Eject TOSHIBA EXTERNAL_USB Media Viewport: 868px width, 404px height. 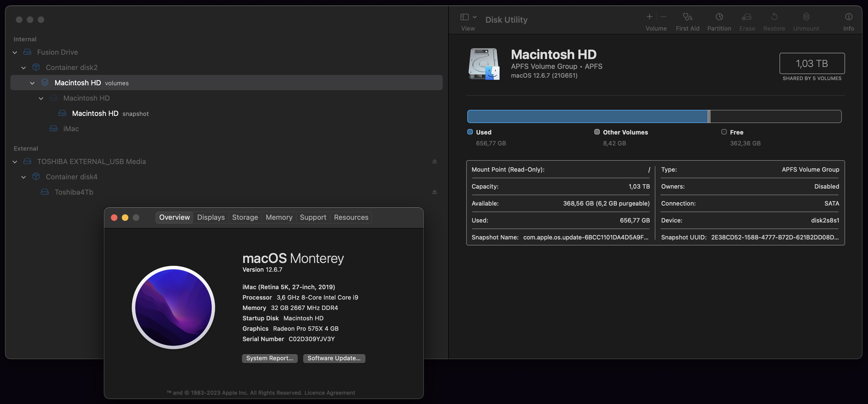click(x=434, y=162)
